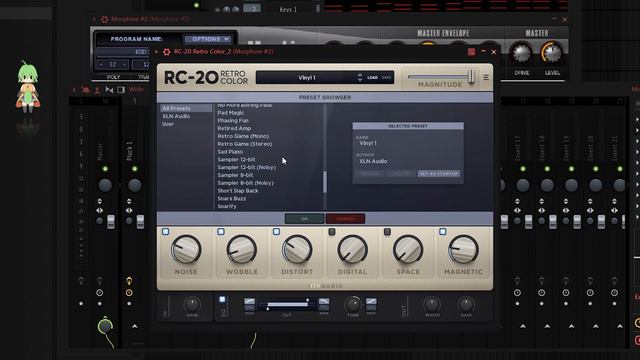
Task: Expand the mixer options arrow left of toolbar
Action: [74, 89]
